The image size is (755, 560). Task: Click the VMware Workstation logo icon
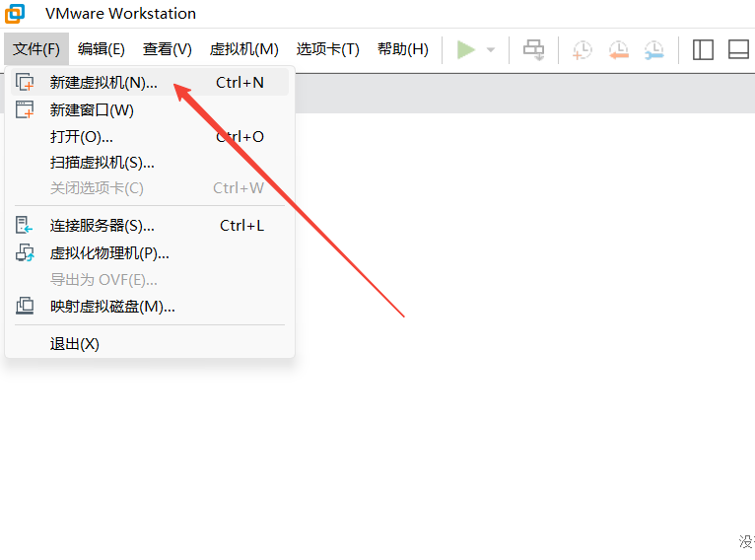(15, 13)
